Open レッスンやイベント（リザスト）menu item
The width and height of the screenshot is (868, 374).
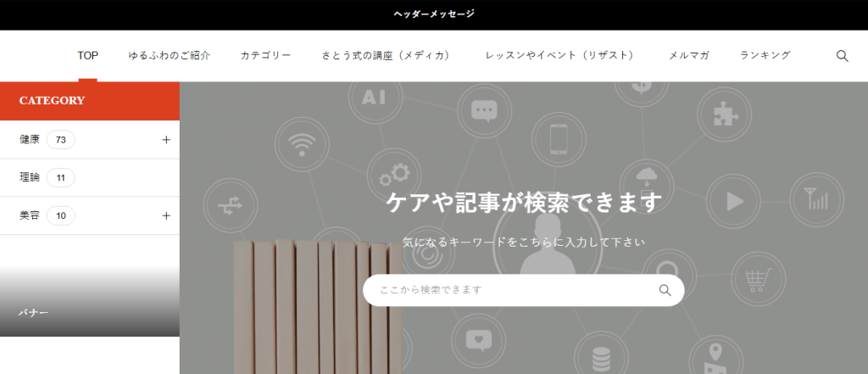coord(559,56)
